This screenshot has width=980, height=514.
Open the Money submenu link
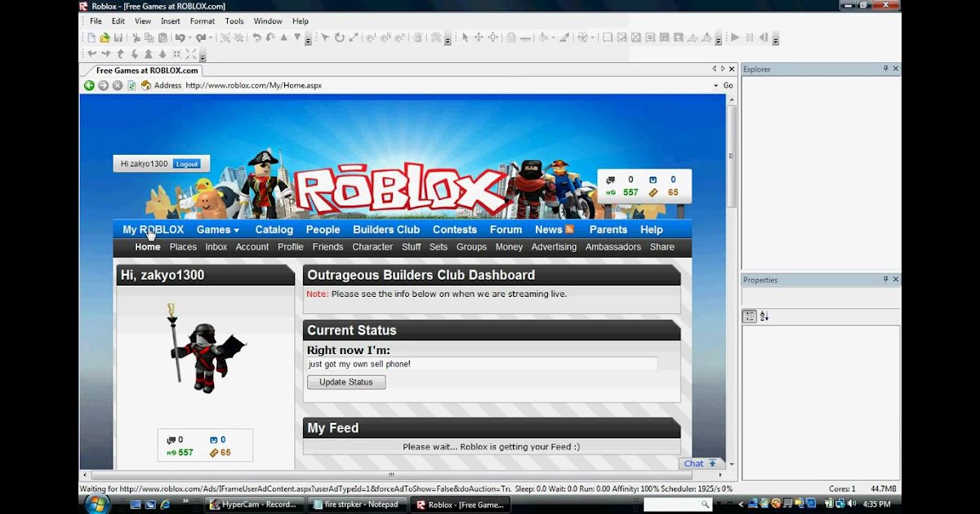(509, 246)
